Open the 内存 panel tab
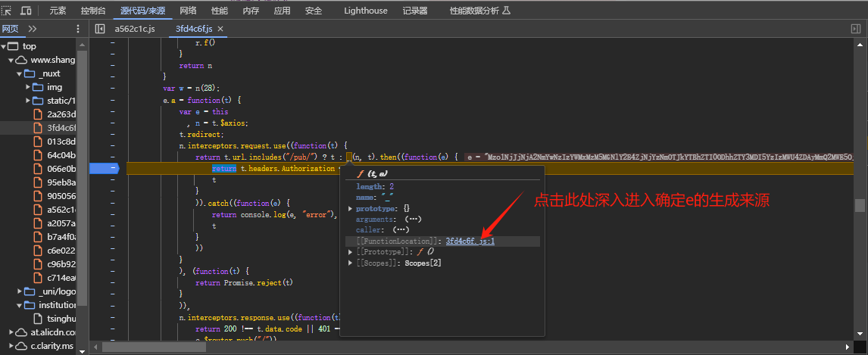Image resolution: width=868 pixels, height=355 pixels. coord(251,11)
